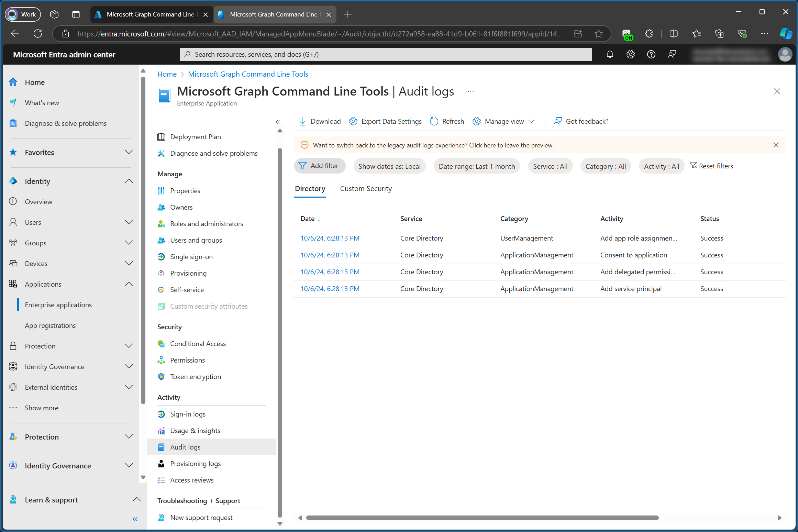Click the Export Data Settings icon
798x532 pixels.
[354, 121]
